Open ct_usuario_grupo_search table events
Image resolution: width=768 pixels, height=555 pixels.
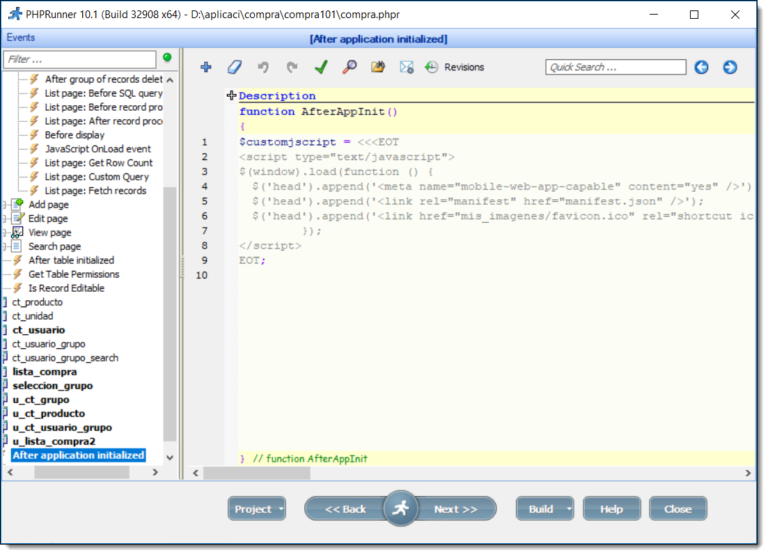click(x=65, y=358)
